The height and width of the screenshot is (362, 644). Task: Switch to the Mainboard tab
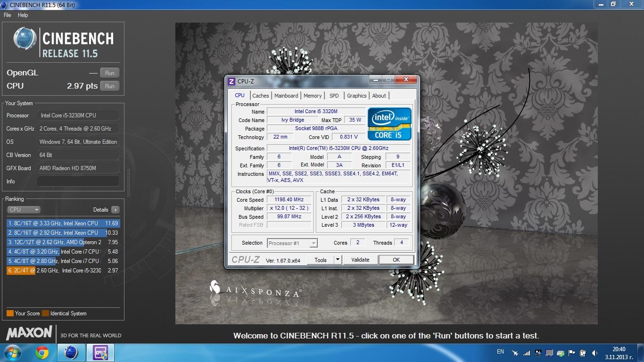click(286, 96)
